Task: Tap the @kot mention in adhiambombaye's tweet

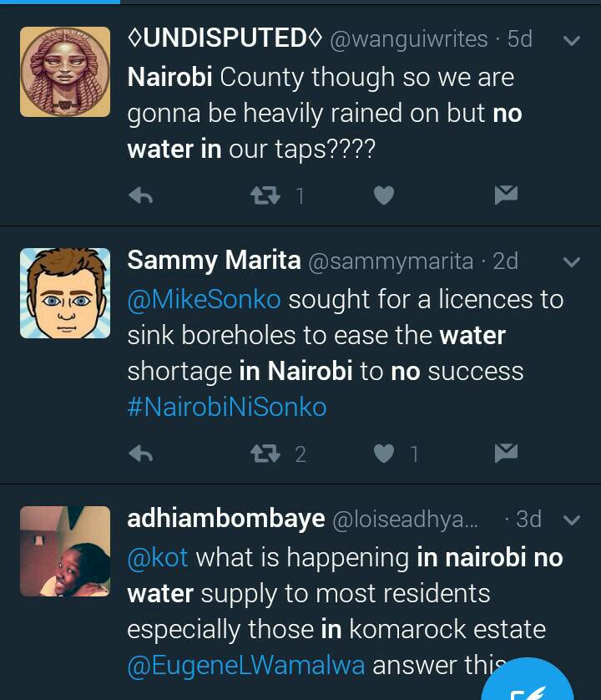Action: [158, 557]
